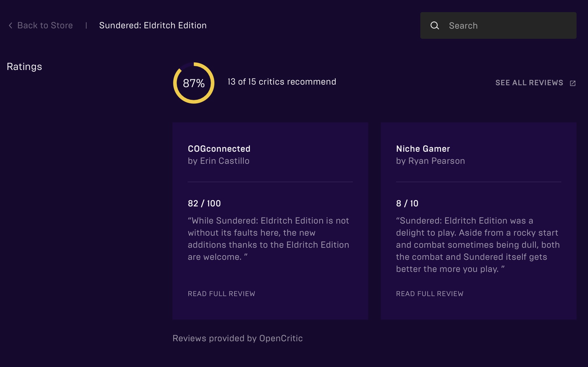Click the 'by Erin Castillo' author line
The height and width of the screenshot is (367, 588).
(219, 161)
